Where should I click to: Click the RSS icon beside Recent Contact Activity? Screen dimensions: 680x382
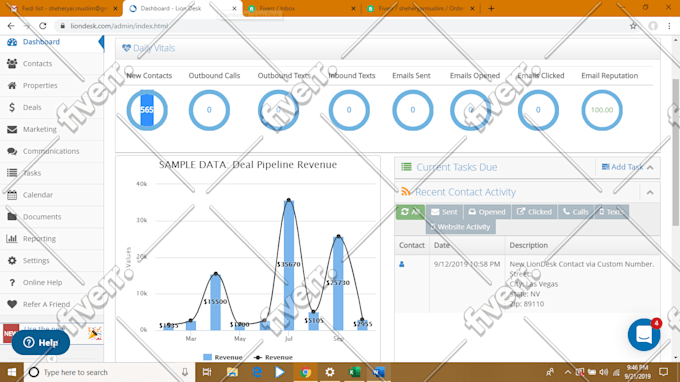(x=405, y=192)
